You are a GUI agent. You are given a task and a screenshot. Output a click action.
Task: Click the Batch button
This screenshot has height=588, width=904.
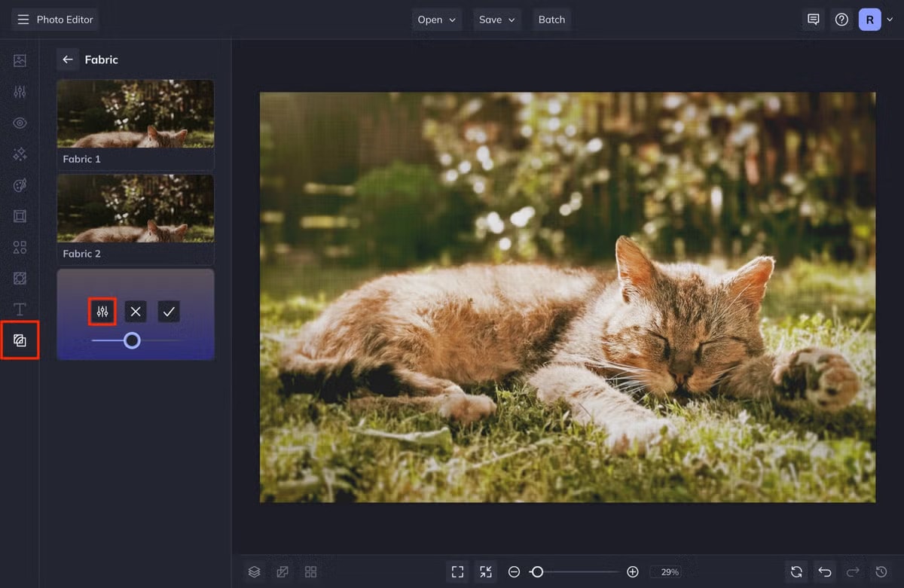pos(551,20)
